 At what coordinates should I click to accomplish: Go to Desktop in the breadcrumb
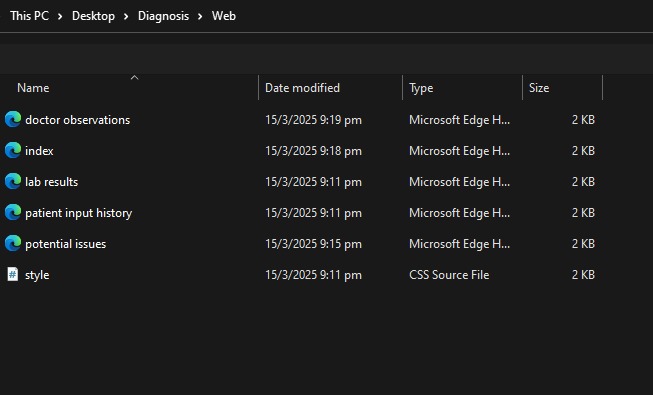(93, 16)
